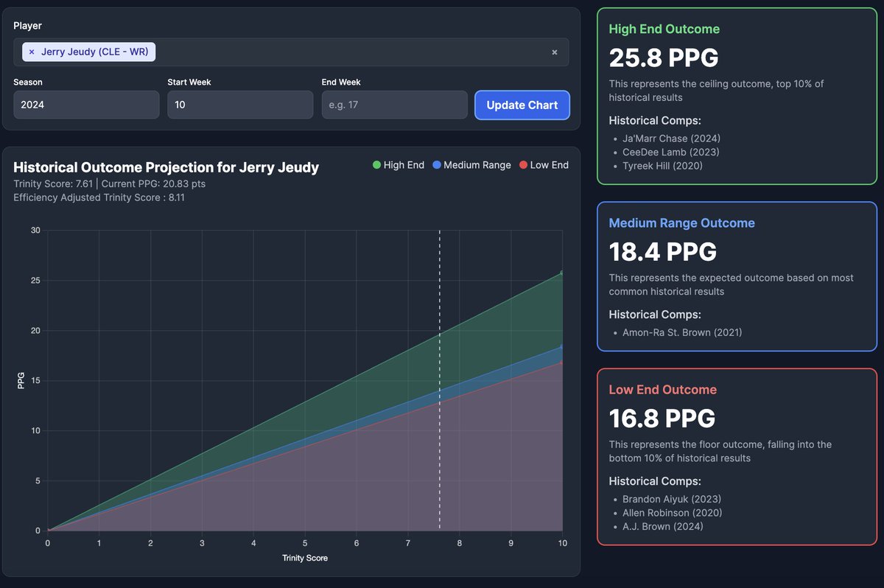Click the red Low End legend dot

tap(523, 165)
